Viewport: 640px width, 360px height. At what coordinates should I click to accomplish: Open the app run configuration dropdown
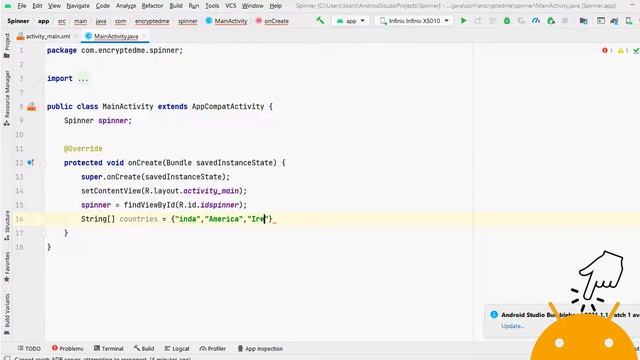pos(351,20)
